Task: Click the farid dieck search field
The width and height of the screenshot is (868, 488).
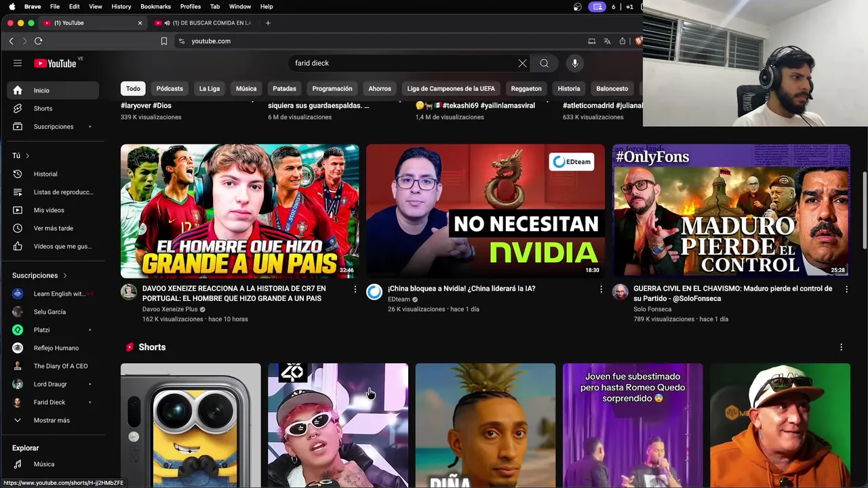Action: [403, 63]
